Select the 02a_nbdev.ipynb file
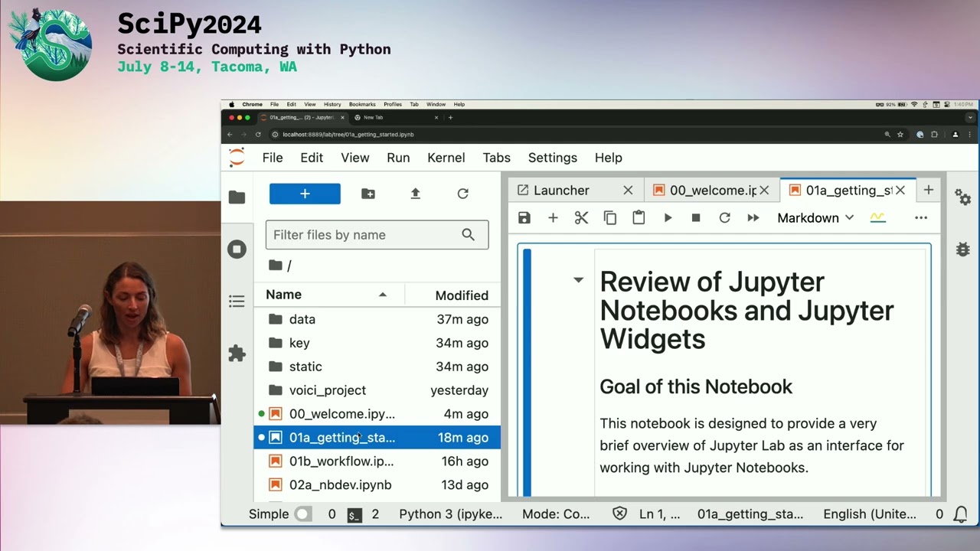The height and width of the screenshot is (551, 980). click(377, 485)
